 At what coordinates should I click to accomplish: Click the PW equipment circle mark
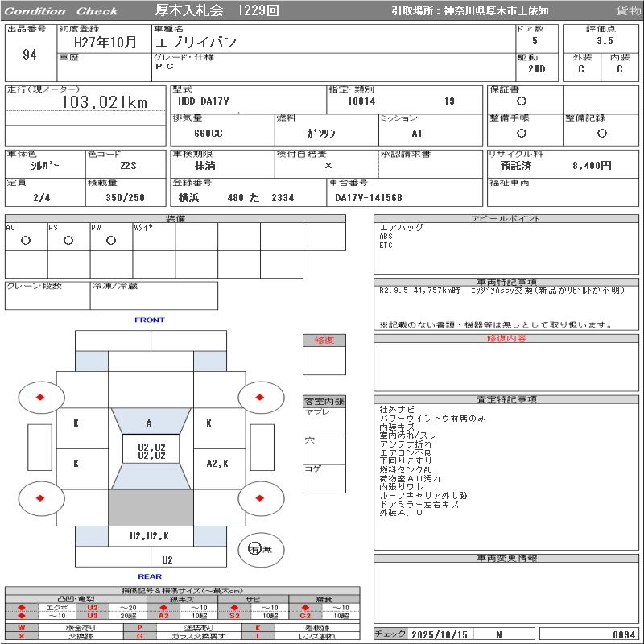coord(111,240)
